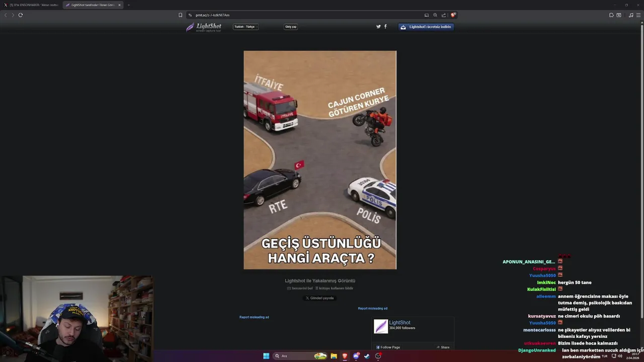Click chat username ImkiNoc
The height and width of the screenshot is (362, 644).
(x=546, y=283)
